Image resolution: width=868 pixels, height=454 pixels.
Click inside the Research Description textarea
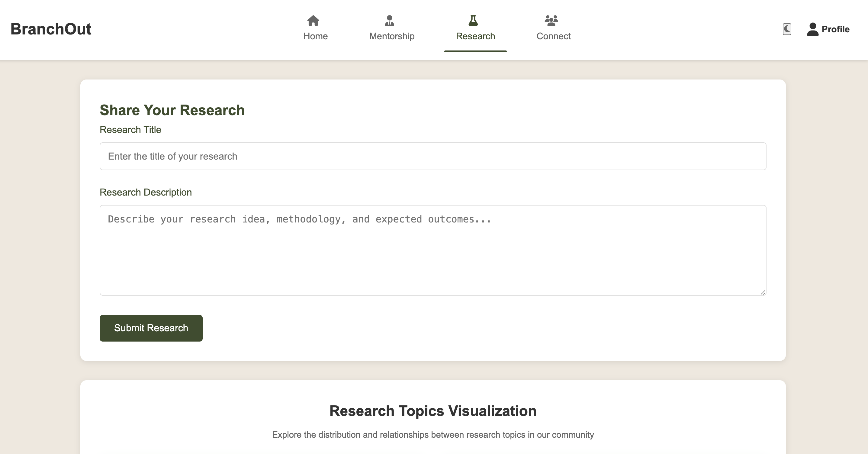pyautogui.click(x=433, y=250)
